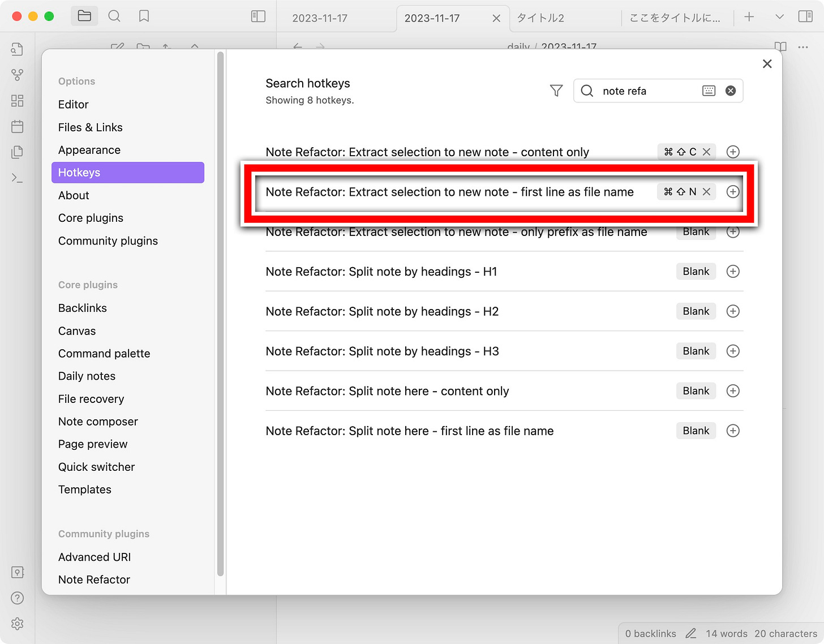Screen dimensions: 824x644
Task: Open Editor settings section
Action: pos(128,105)
